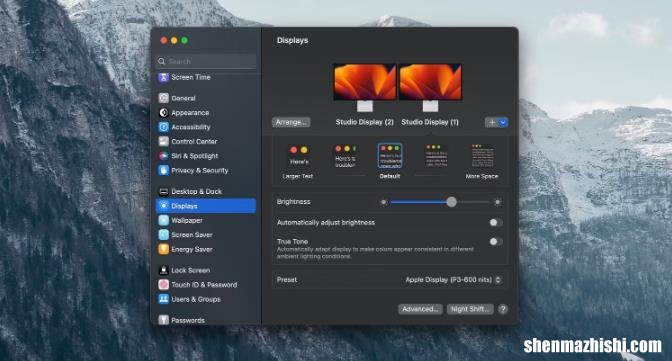Click the Displays sun icon in sidebar
672x361 pixels.
(163, 206)
